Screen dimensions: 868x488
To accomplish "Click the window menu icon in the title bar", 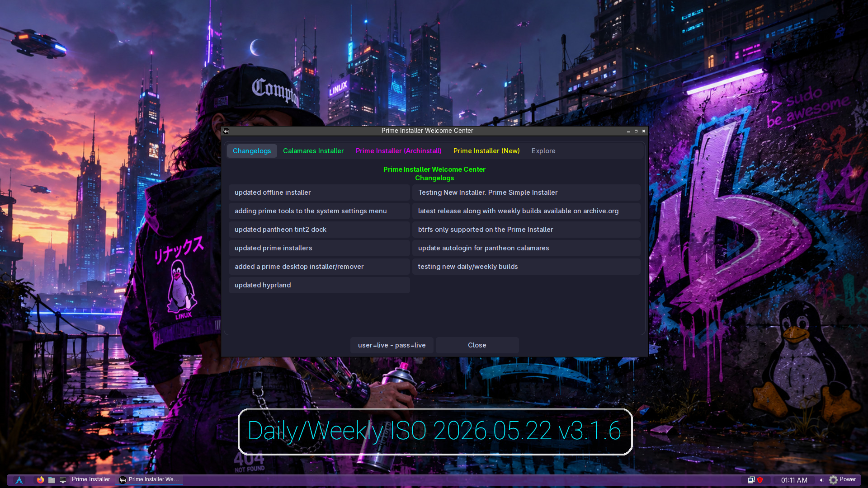I will [x=226, y=131].
